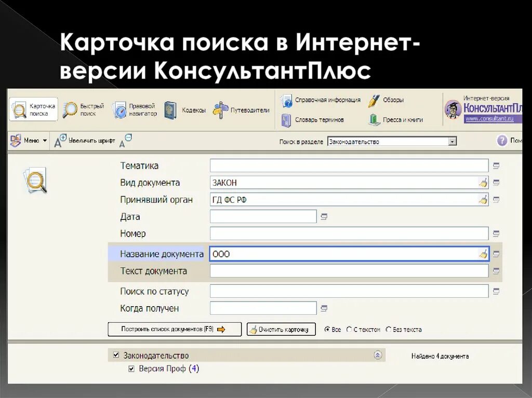Click the Найдено 4 документа text

pyautogui.click(x=440, y=356)
